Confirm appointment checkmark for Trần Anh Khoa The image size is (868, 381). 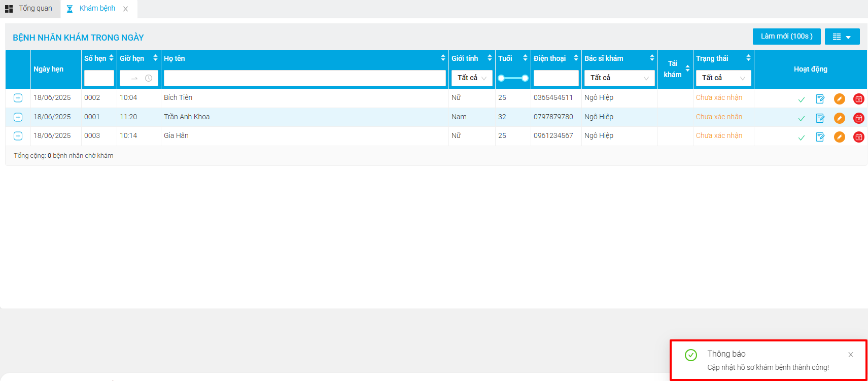point(802,119)
